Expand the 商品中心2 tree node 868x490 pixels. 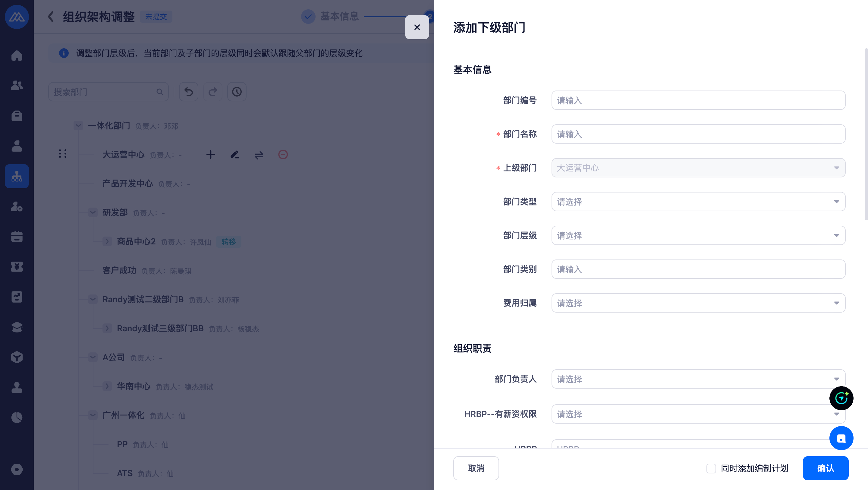(107, 241)
